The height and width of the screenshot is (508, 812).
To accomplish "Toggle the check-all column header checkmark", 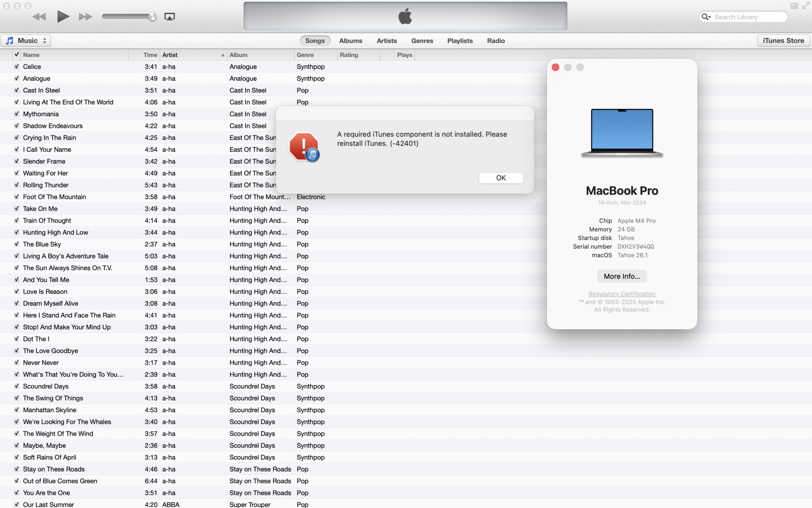I will coord(17,55).
